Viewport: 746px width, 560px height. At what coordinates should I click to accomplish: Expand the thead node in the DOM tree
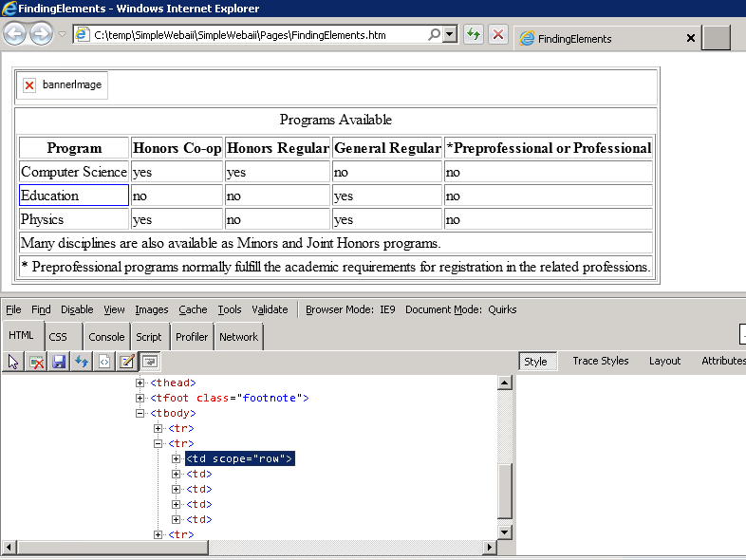(x=140, y=383)
